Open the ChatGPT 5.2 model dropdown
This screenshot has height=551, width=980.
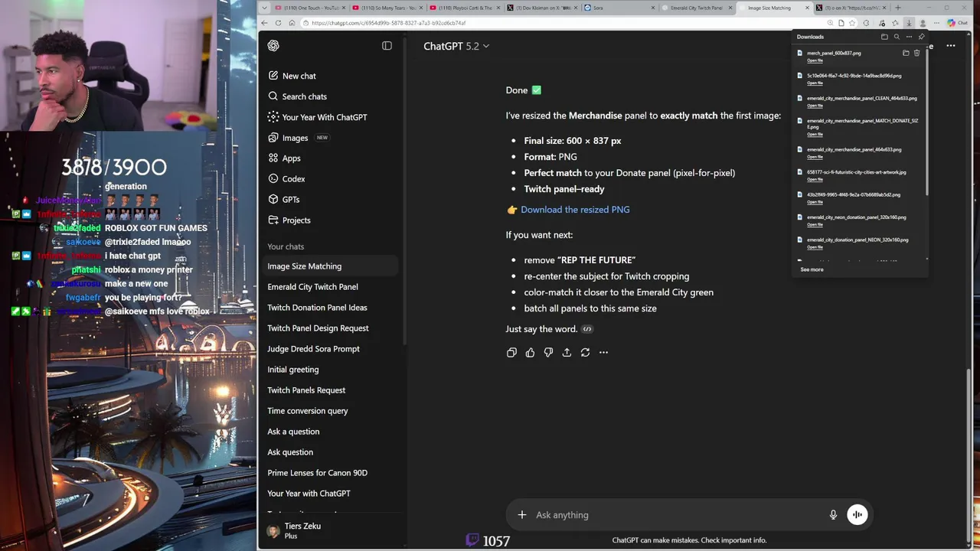tap(456, 46)
